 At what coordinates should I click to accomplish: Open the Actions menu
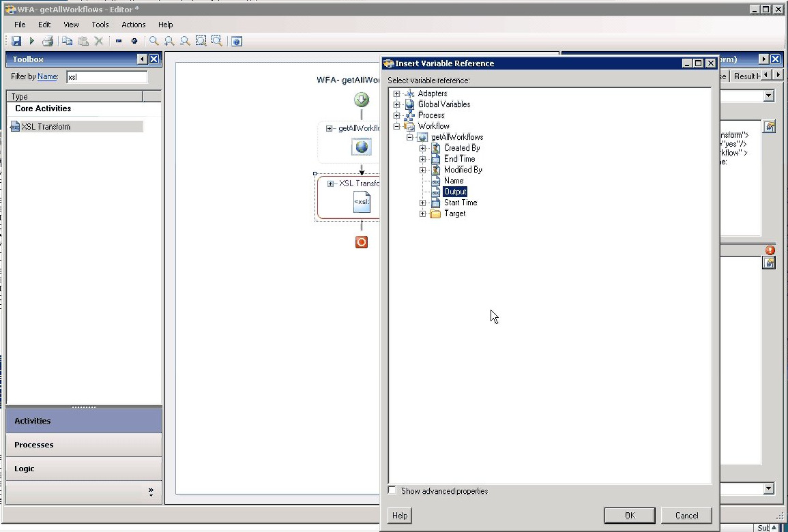(x=133, y=25)
